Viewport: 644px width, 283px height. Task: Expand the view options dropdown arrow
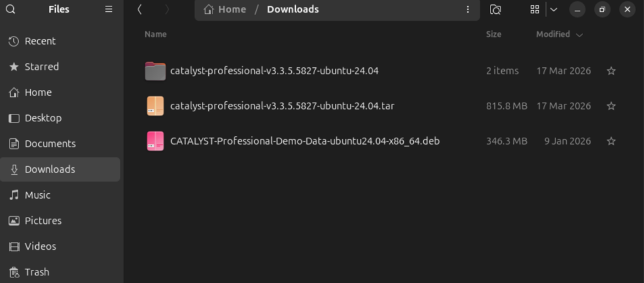553,9
